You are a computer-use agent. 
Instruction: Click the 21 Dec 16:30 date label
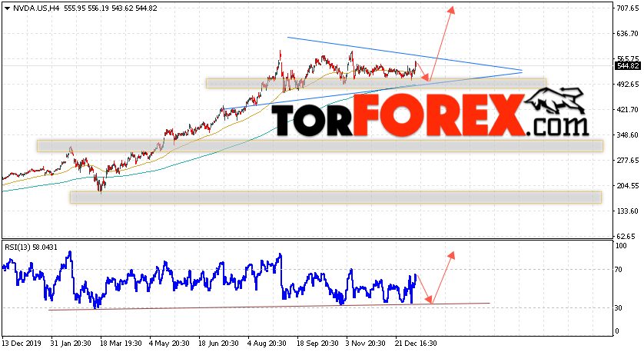click(x=416, y=344)
